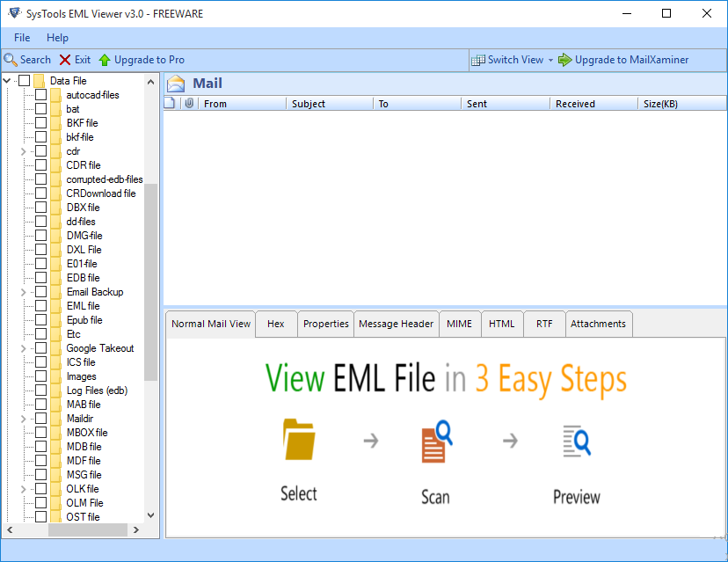
Task: Click the Upgrade to MailXaminer arrow icon
Action: 564,60
